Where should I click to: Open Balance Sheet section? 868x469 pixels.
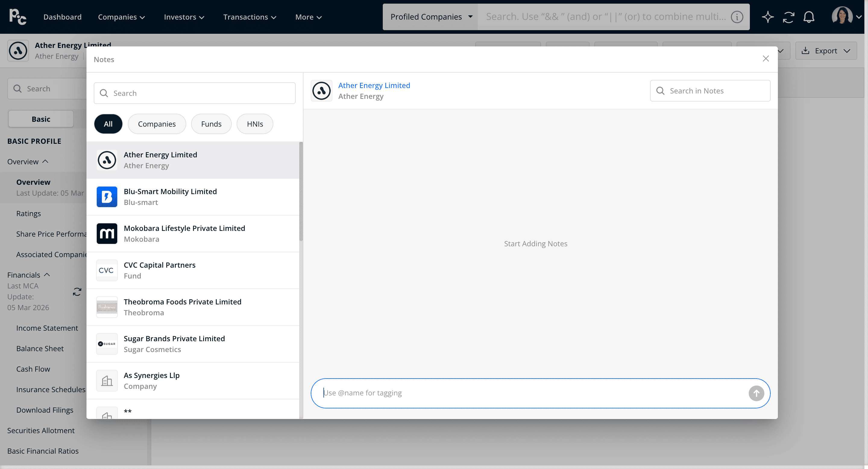tap(40, 349)
